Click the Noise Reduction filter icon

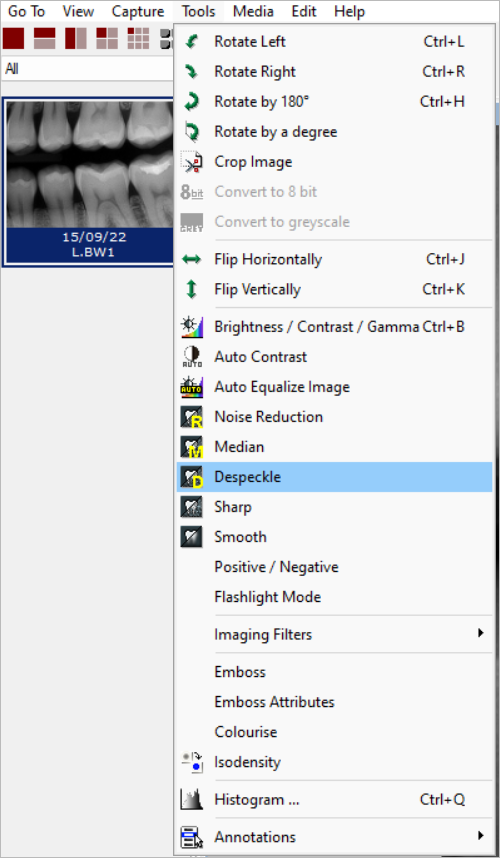pyautogui.click(x=191, y=417)
